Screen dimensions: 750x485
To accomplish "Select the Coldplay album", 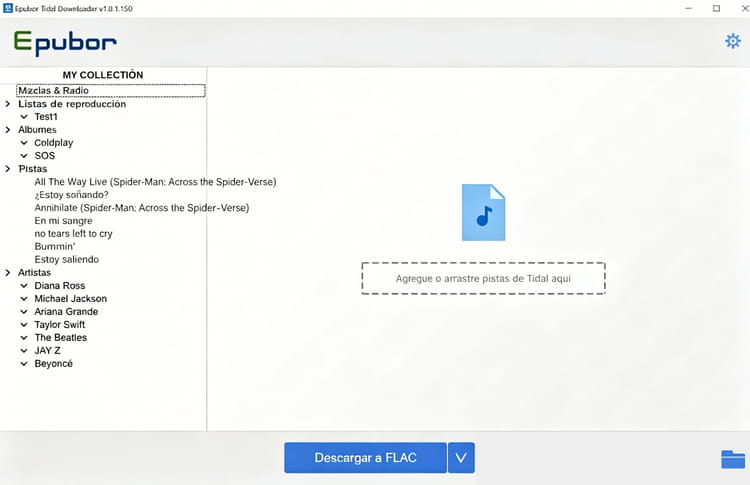I will point(54,143).
